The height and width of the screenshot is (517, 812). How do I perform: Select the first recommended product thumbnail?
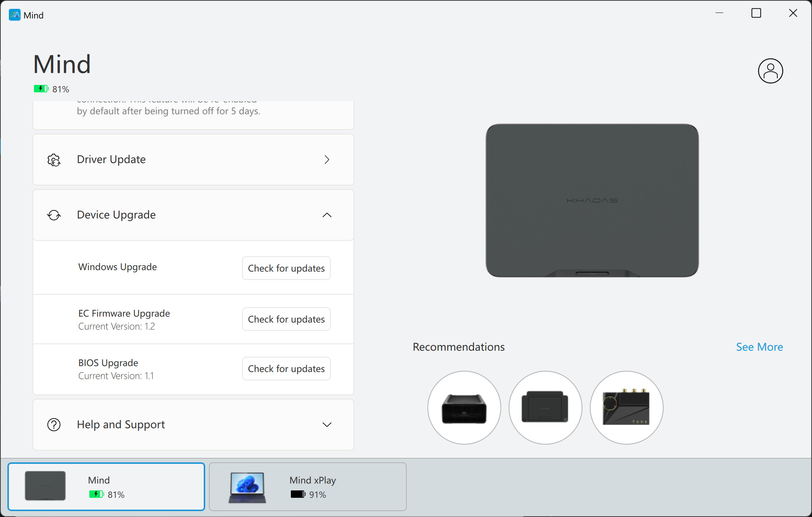pyautogui.click(x=464, y=408)
